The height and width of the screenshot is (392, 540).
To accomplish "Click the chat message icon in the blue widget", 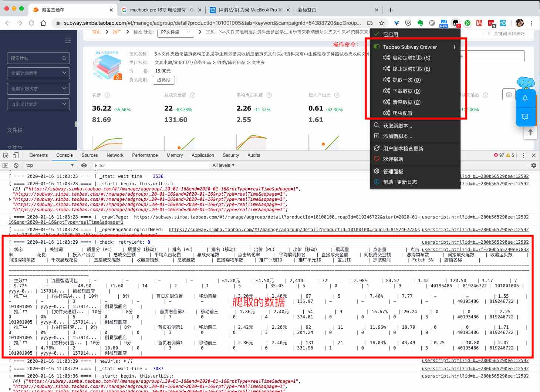I will click(x=525, y=117).
